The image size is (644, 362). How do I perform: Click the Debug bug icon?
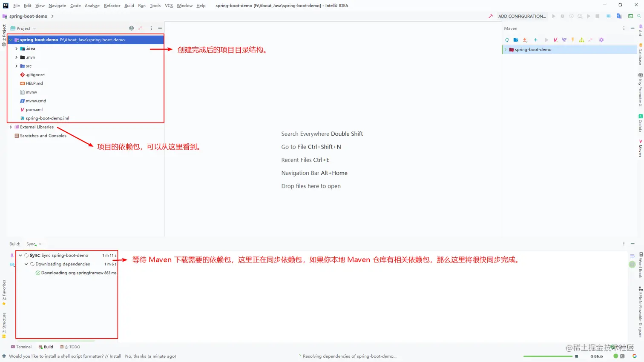coord(562,16)
